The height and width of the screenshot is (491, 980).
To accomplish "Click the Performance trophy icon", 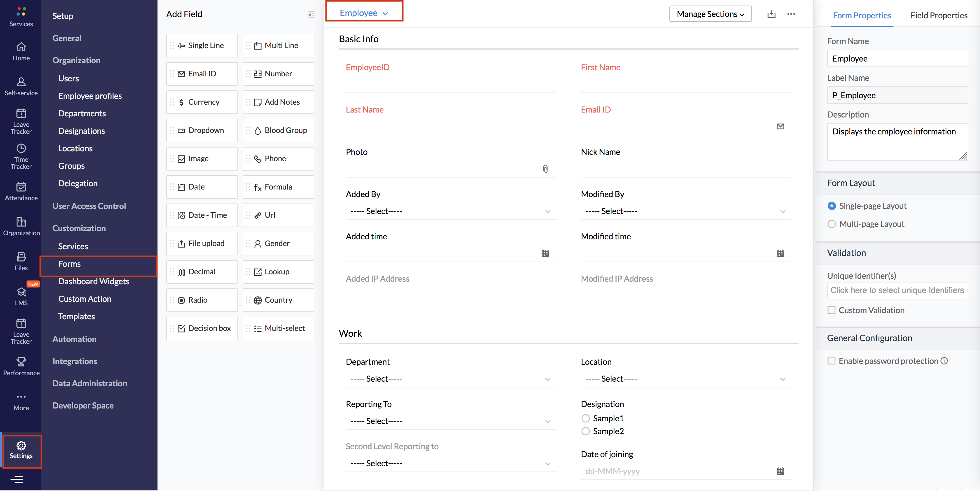I will pos(21,361).
